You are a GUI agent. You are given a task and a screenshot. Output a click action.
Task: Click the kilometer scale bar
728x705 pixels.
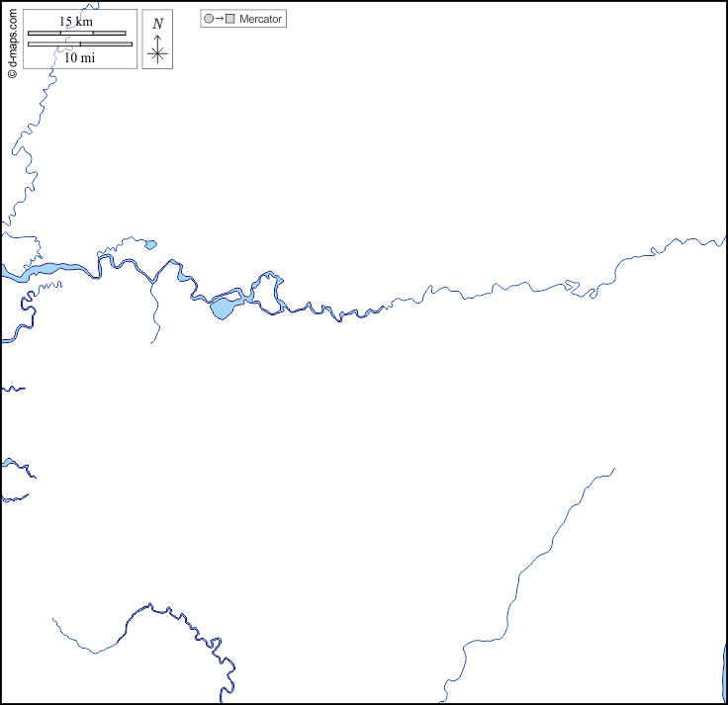(76, 34)
